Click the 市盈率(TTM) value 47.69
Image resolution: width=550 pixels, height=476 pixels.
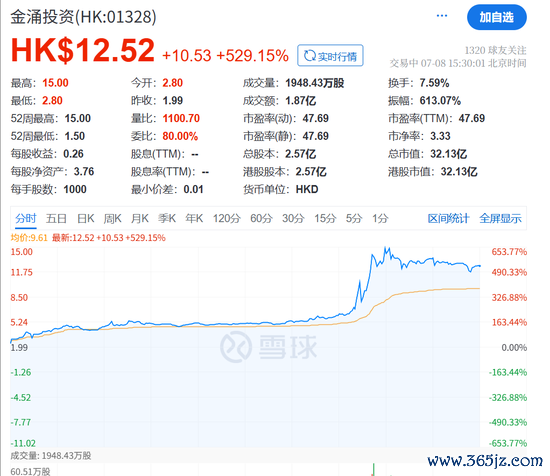472,118
